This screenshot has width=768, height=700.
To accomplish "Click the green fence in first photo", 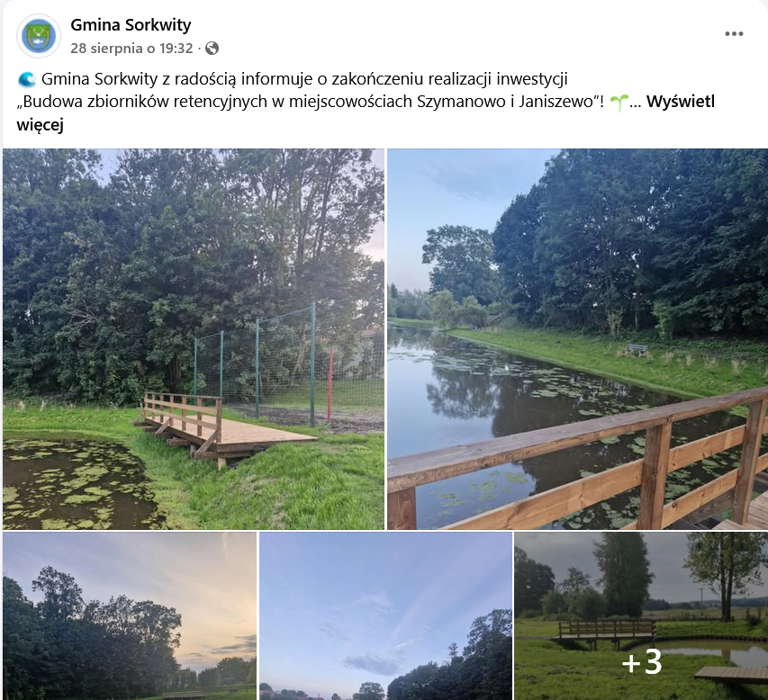I will pyautogui.click(x=289, y=364).
